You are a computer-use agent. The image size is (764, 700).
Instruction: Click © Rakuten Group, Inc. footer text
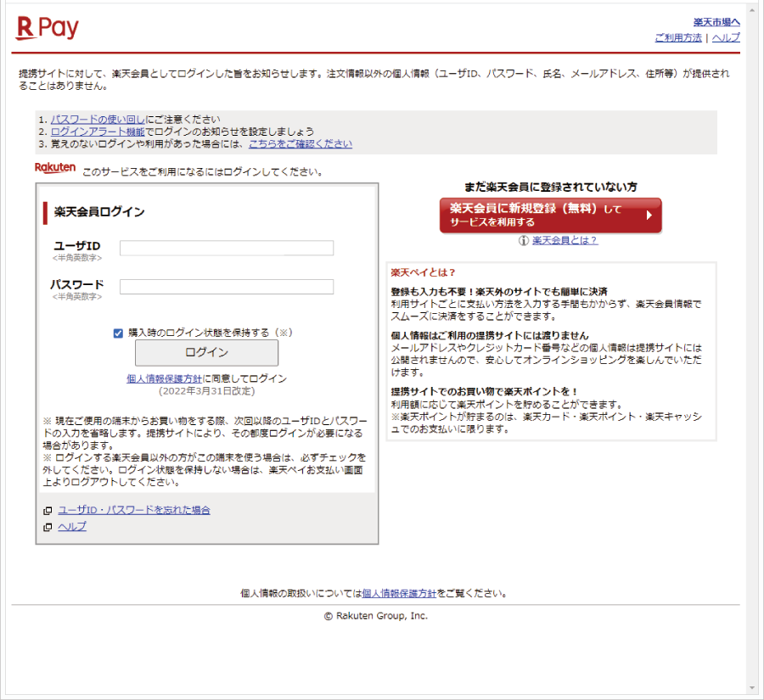click(x=376, y=616)
